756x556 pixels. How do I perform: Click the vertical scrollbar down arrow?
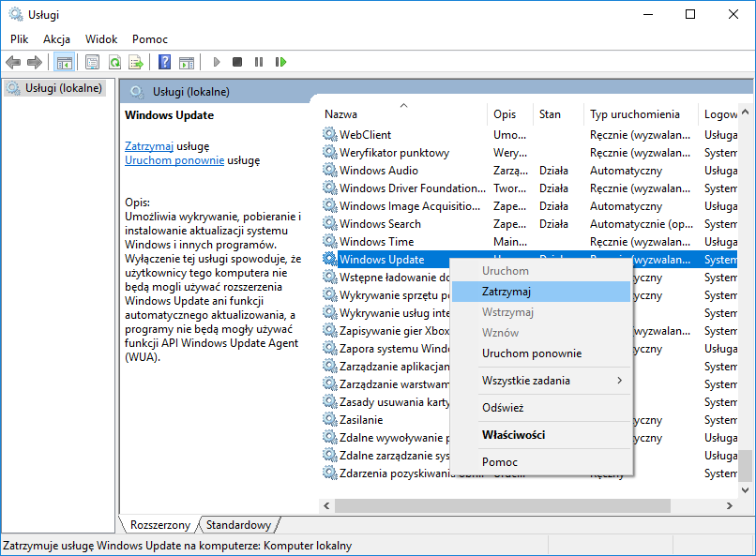(746, 490)
